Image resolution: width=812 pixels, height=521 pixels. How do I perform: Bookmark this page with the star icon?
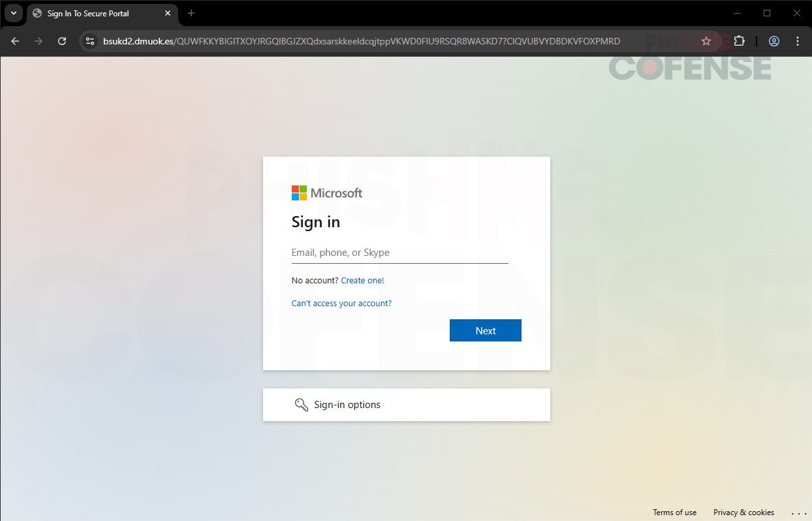(706, 41)
